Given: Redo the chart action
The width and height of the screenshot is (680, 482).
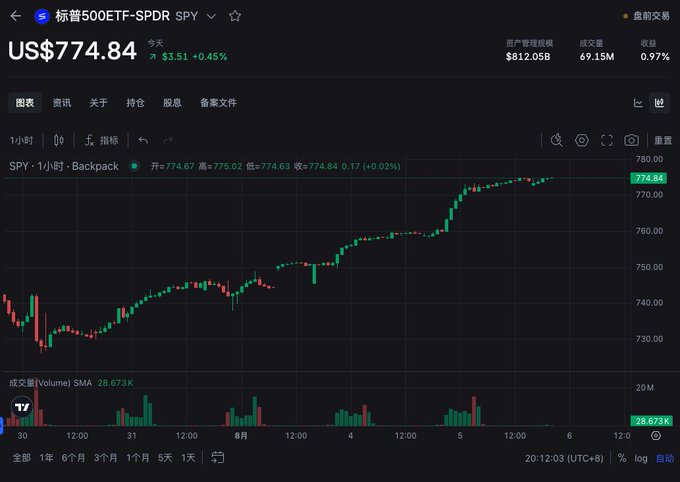Looking at the screenshot, I should tap(168, 140).
